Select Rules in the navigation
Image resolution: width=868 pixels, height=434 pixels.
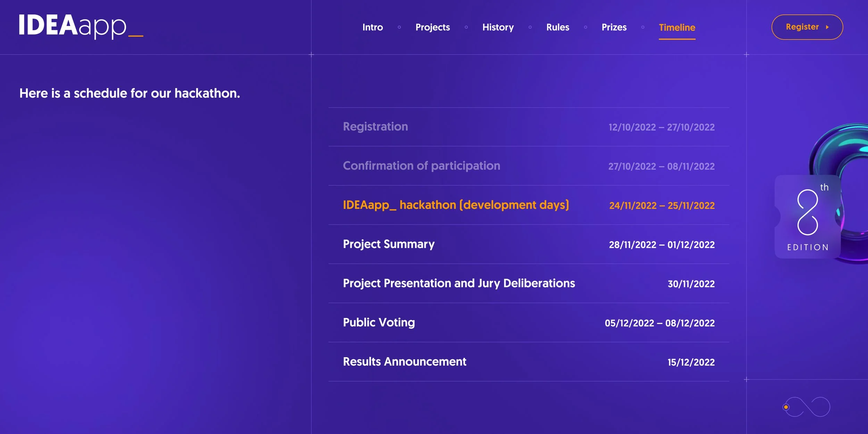tap(558, 27)
